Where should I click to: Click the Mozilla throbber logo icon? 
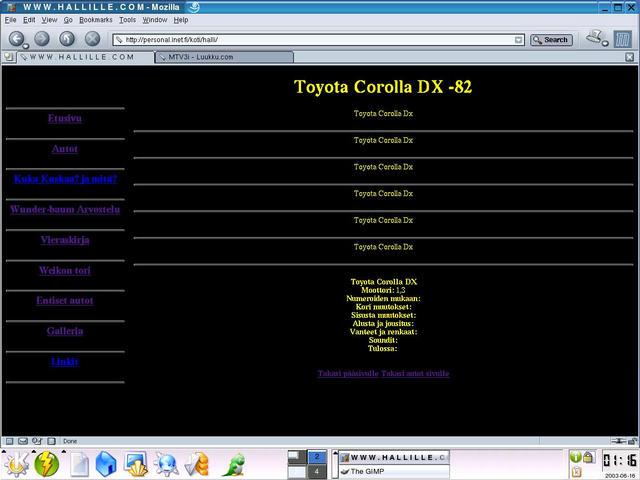tap(623, 39)
